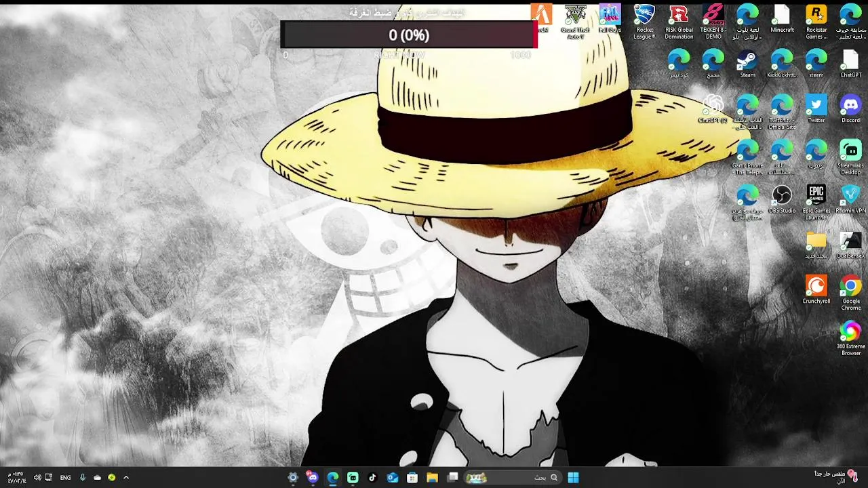The image size is (868, 488).
Task: Launch the Streamlabs Desktop shortcut
Action: click(850, 157)
